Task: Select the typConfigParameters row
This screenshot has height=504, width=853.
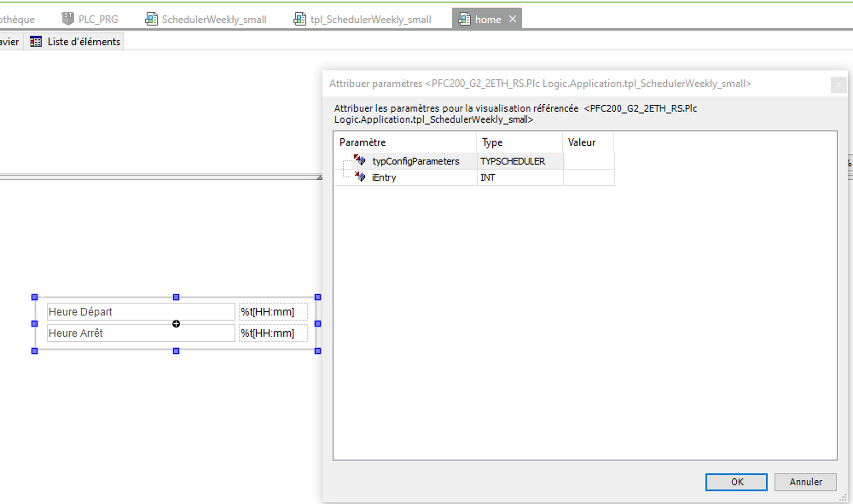Action: [x=415, y=160]
